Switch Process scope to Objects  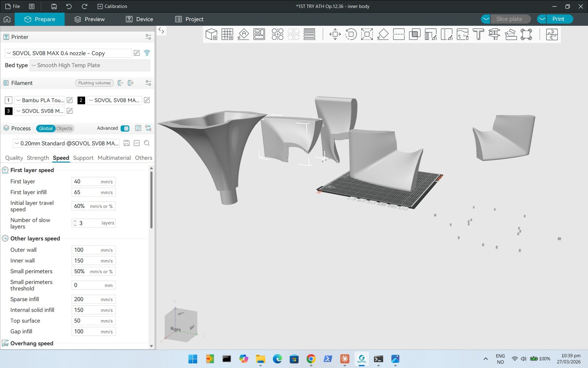tap(64, 128)
